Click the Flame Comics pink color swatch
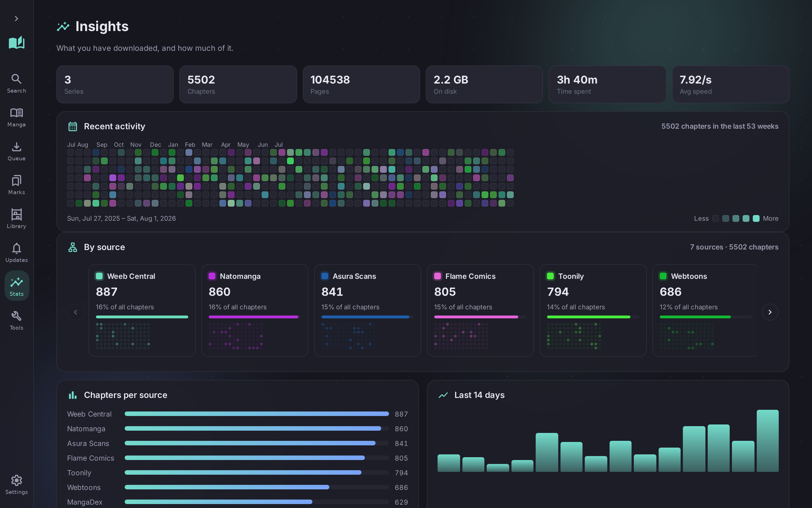Screen dimensions: 812x508 [438, 276]
